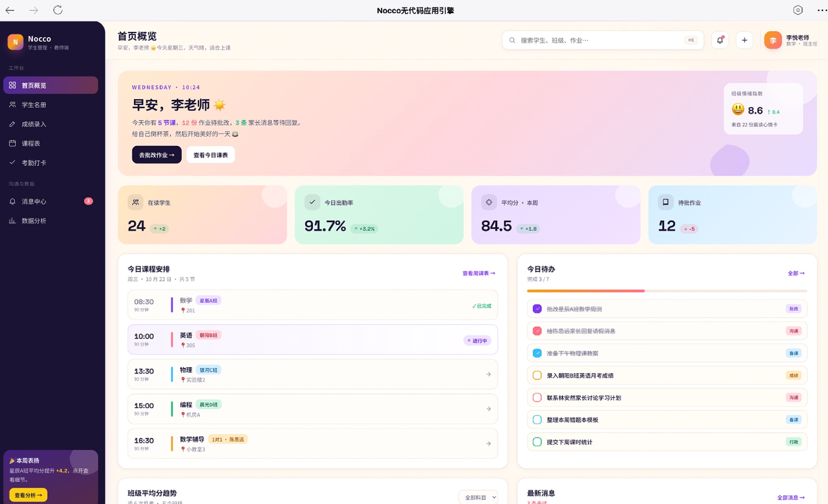Click 查看分析 button in 本周表扬
Viewport: 828px width, 504px height.
[x=28, y=495]
